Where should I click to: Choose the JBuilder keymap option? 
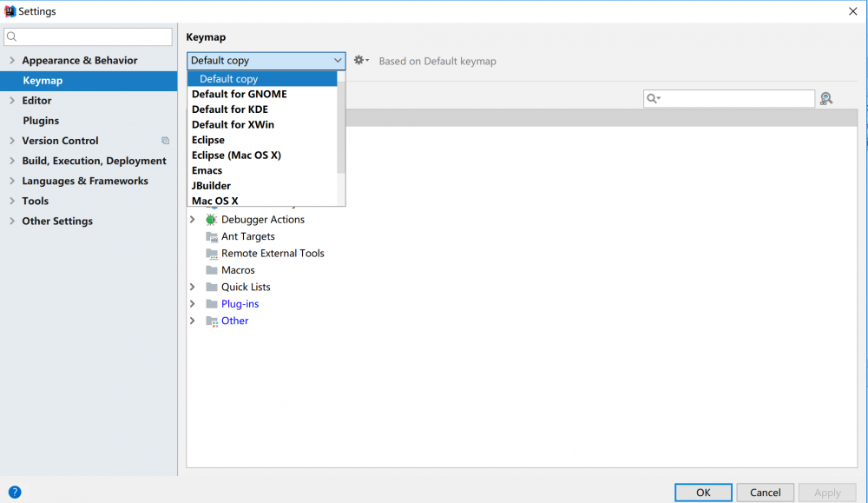262,186
